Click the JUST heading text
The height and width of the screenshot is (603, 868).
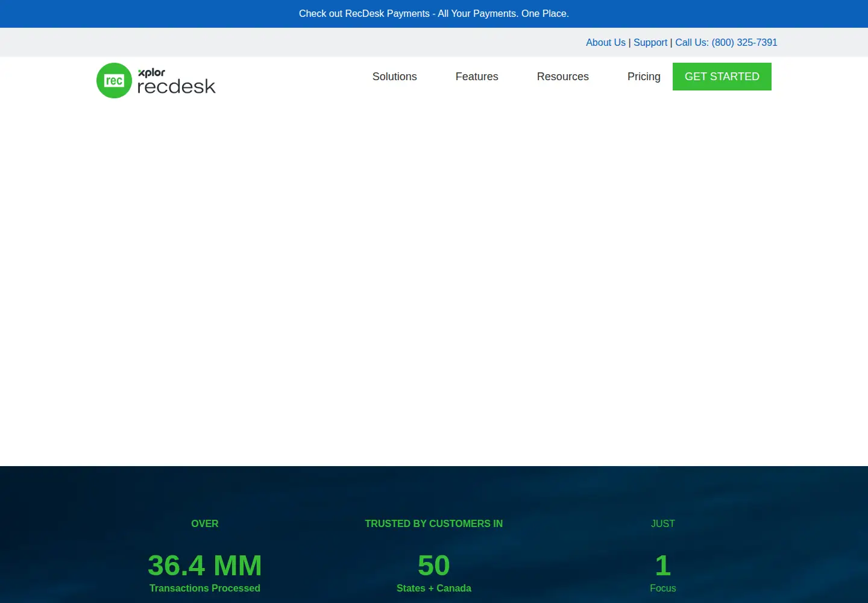(663, 523)
